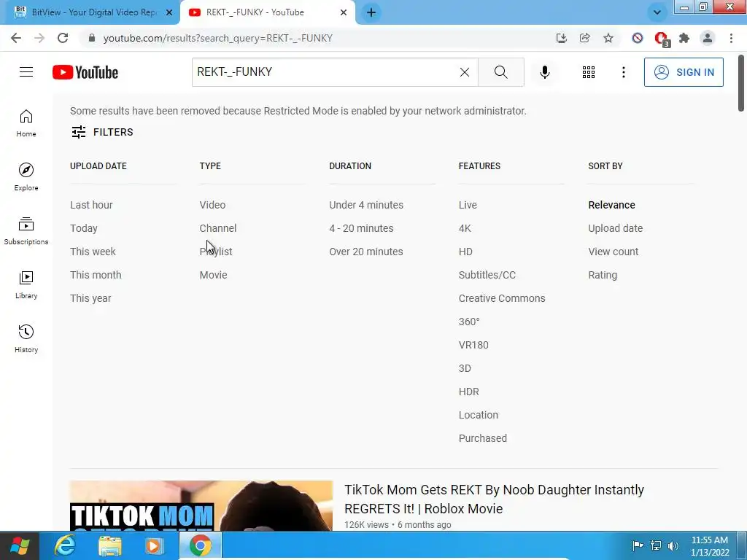The width and height of the screenshot is (747, 560).
Task: Select the REKT-_-FUNKY YouTube tab
Action: [268, 12]
